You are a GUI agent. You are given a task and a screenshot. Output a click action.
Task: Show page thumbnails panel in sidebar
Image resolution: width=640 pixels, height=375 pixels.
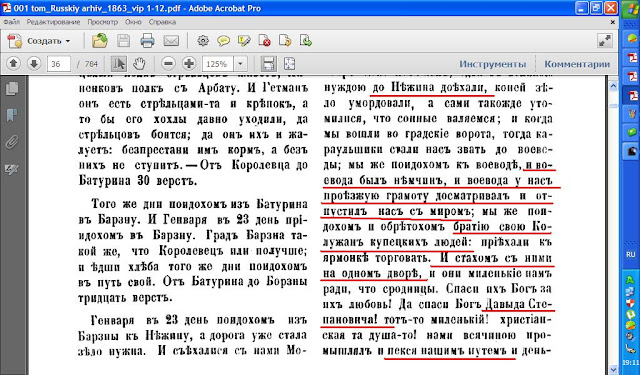[12, 89]
